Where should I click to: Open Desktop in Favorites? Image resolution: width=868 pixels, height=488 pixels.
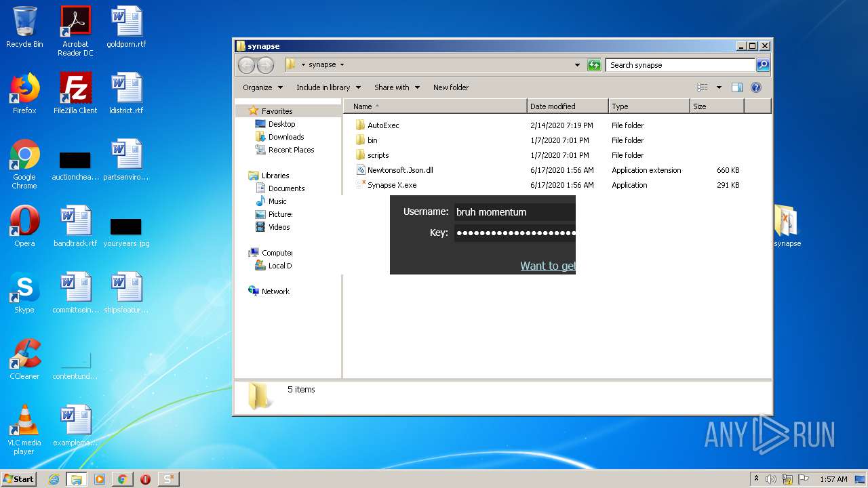275,124
